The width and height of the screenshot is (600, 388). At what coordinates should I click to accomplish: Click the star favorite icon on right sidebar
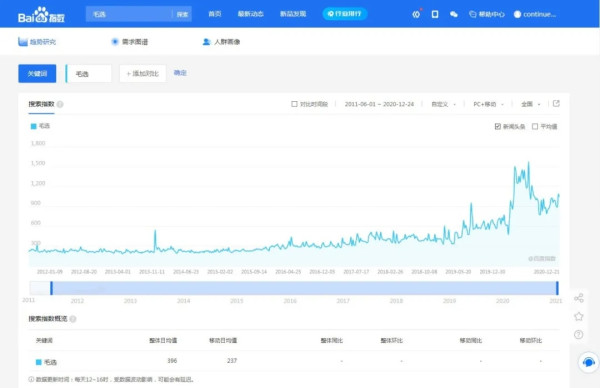(x=579, y=316)
